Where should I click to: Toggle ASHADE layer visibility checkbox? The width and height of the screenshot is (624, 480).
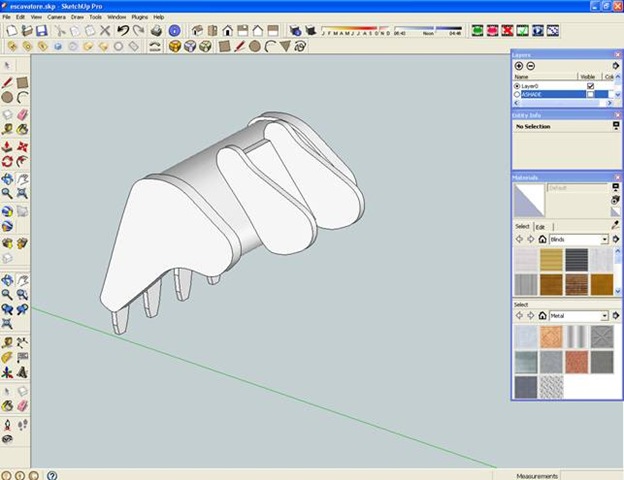click(x=591, y=95)
